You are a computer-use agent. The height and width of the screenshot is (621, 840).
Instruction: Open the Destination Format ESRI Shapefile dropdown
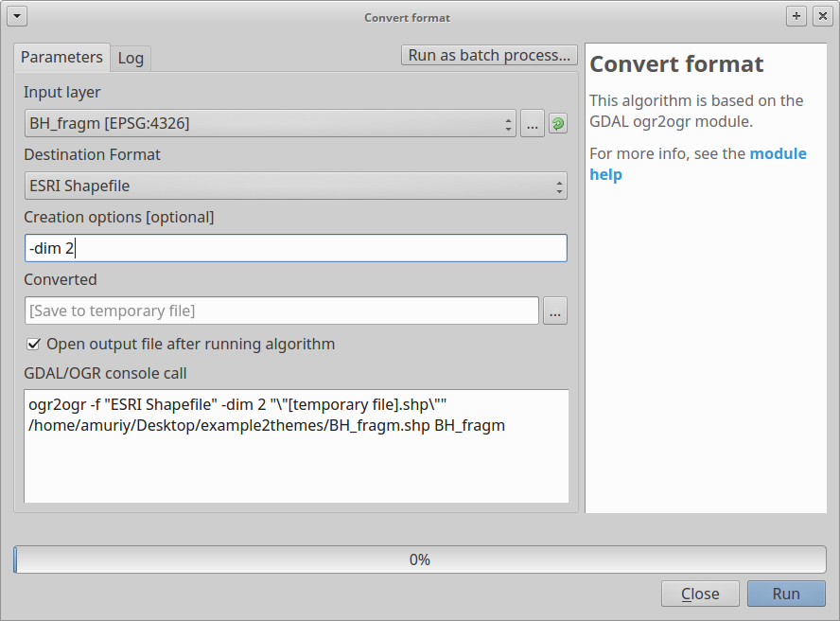tap(295, 186)
